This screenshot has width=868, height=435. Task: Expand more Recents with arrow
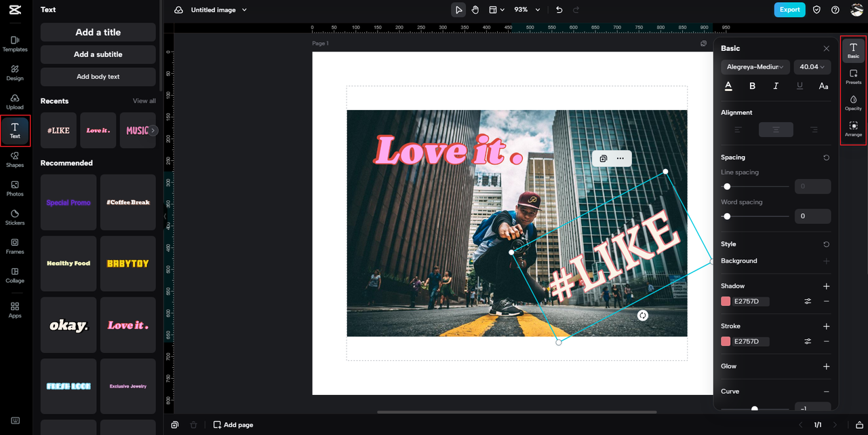[153, 130]
